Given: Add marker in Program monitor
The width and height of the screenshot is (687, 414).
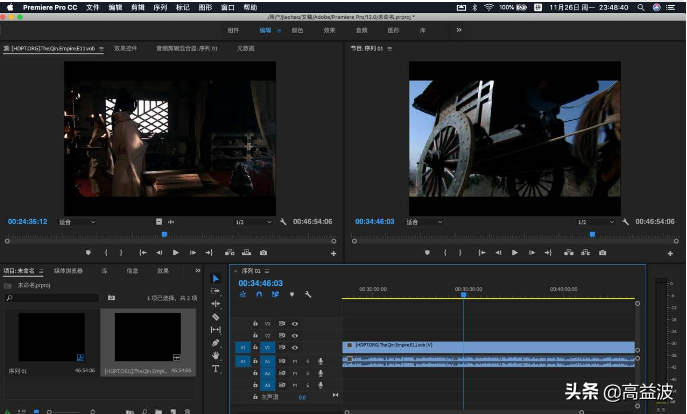Looking at the screenshot, I should (427, 253).
